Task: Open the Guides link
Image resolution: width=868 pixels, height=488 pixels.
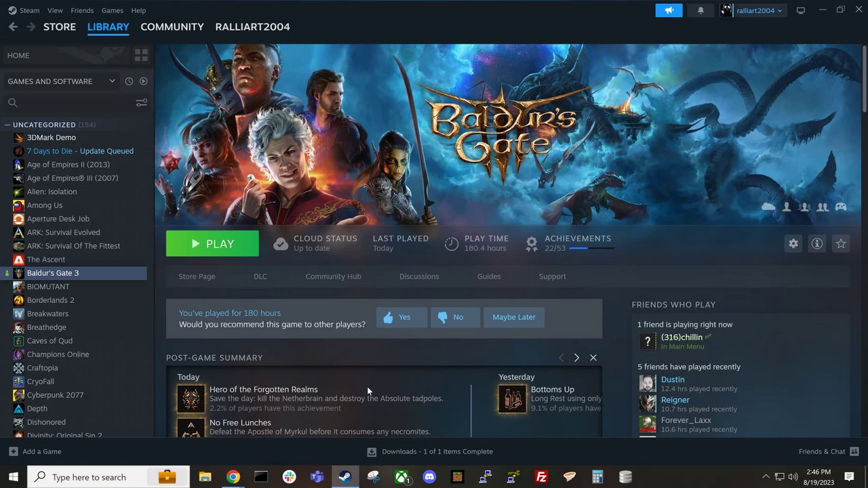Action: tap(489, 277)
